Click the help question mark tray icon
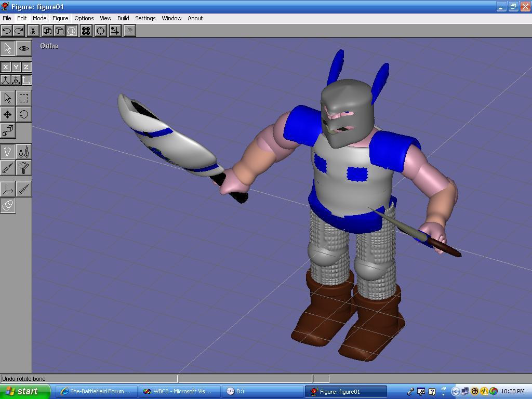This screenshot has height=399, width=532. tap(432, 392)
